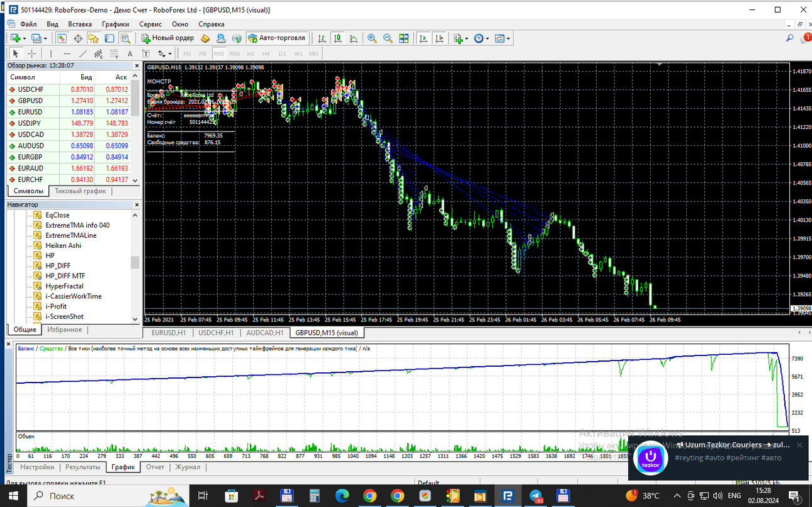
Task: Toggle chart shift from right edge
Action: (x=439, y=38)
